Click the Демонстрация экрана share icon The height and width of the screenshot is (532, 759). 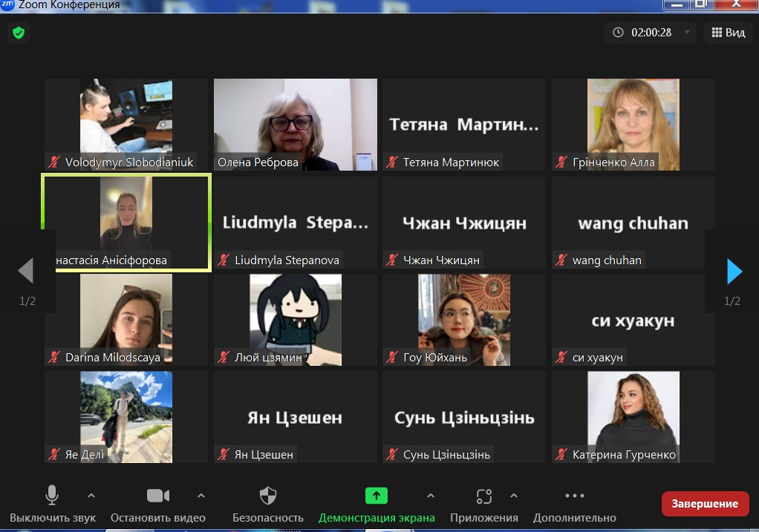coord(377,496)
